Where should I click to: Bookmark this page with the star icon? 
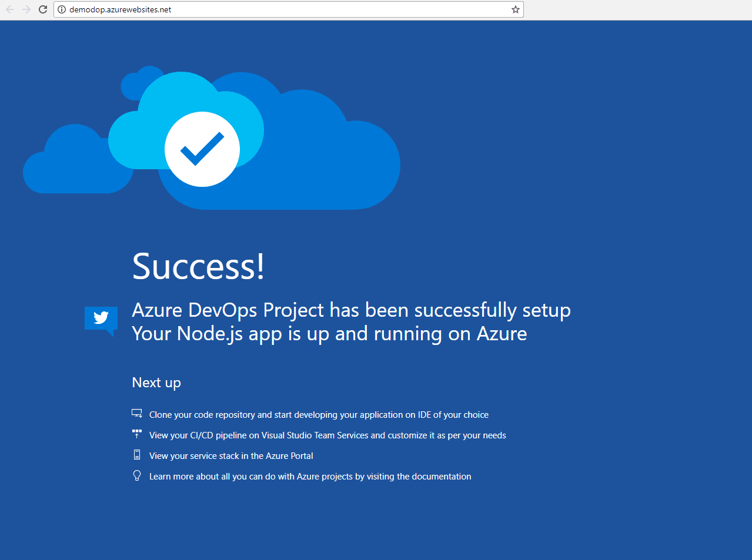tap(516, 9)
